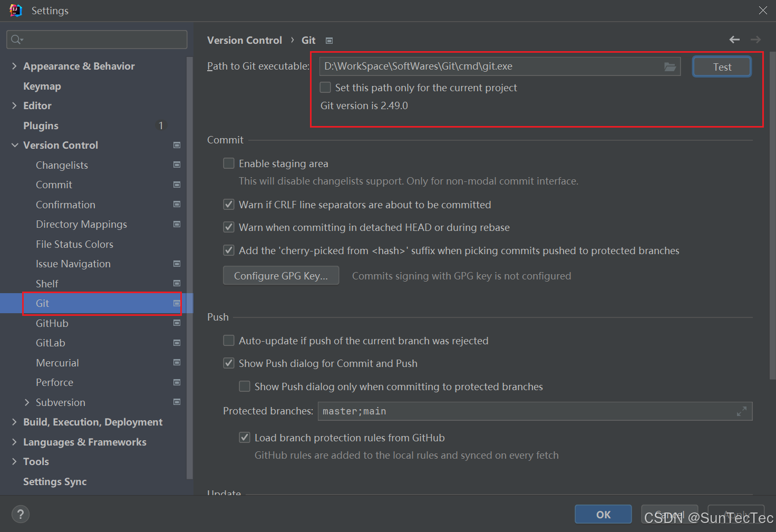Enable Show Push dialog only for protected branches

(x=245, y=386)
